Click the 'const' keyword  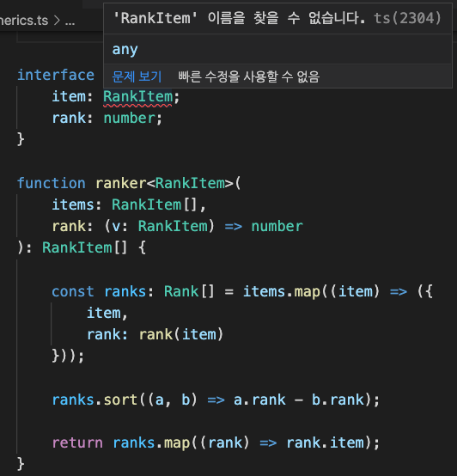point(73,291)
